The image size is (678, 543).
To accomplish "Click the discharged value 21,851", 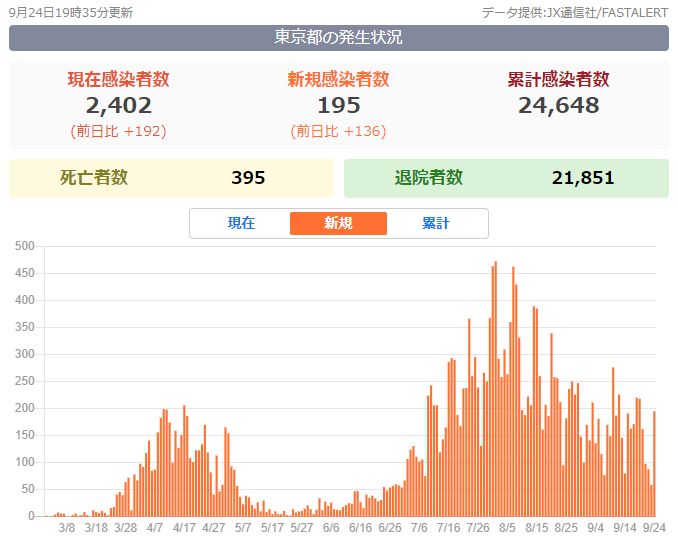I will 583,178.
